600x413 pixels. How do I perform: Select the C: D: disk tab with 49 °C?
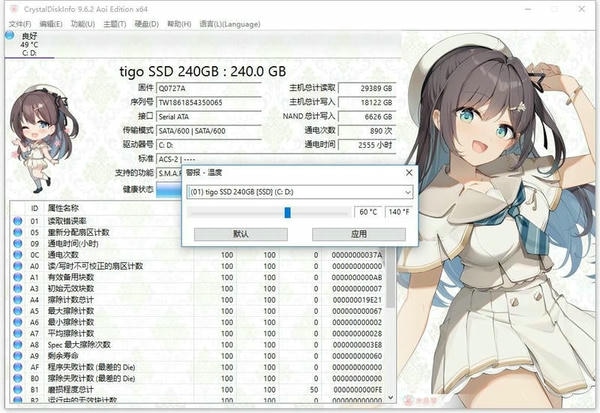pyautogui.click(x=29, y=45)
